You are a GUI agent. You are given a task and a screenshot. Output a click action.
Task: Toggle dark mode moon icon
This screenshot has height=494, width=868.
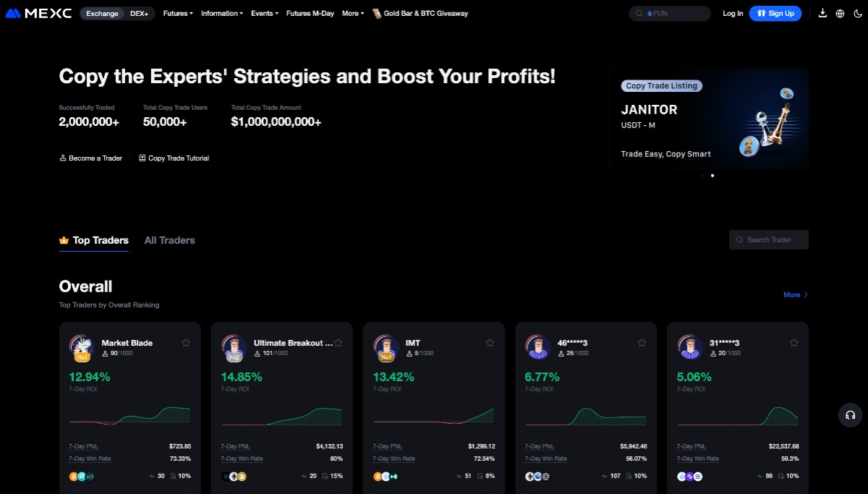click(x=857, y=13)
